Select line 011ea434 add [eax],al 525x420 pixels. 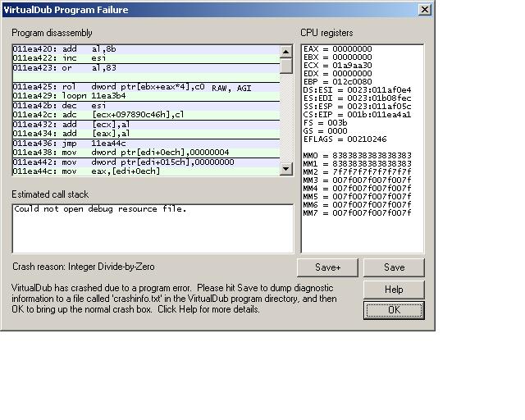click(146, 134)
